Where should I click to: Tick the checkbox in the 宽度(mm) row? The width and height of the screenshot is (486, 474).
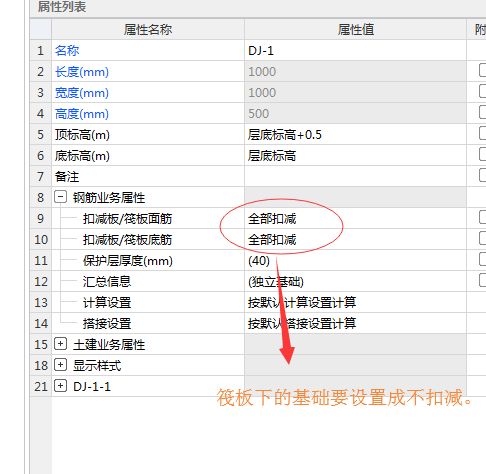482,92
